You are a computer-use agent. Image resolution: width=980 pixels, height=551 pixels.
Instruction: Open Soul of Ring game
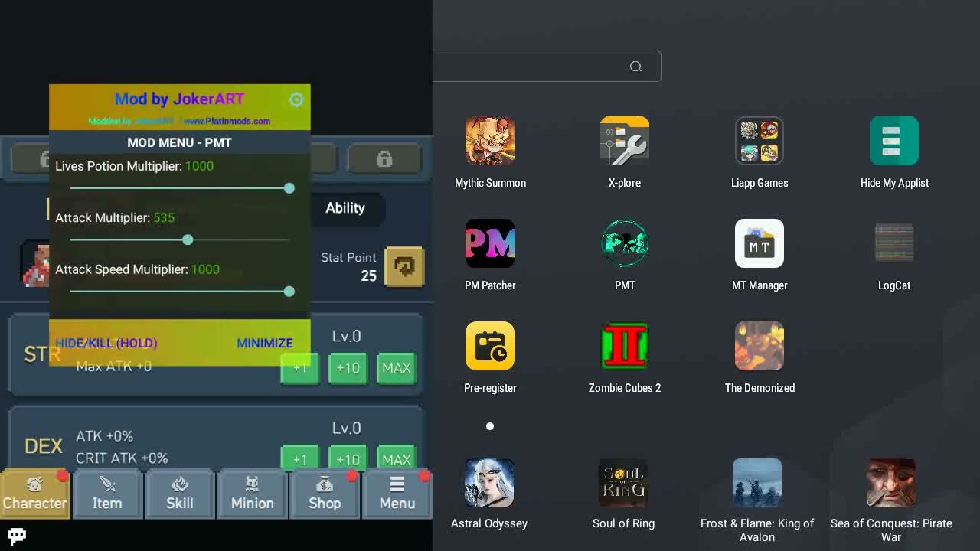pos(623,483)
